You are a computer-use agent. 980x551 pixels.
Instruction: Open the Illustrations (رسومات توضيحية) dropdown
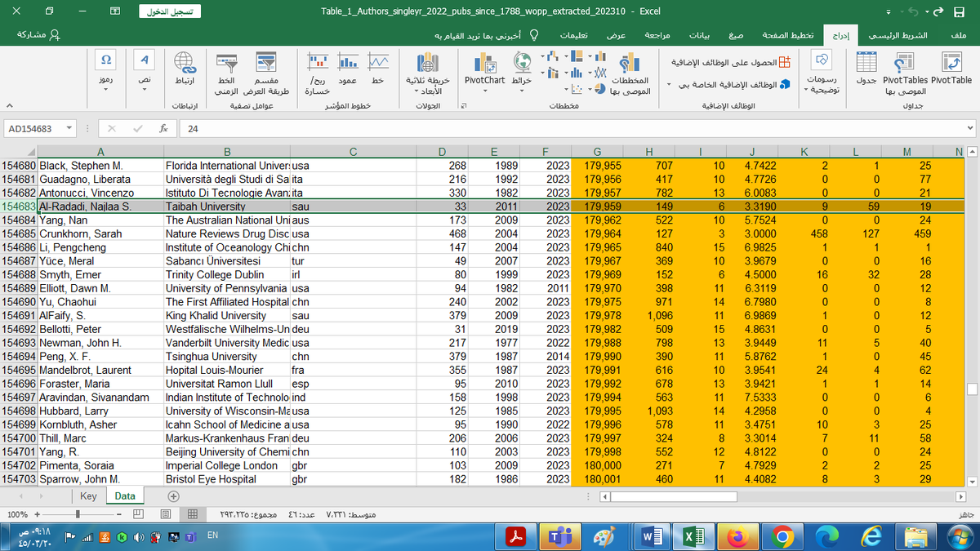[x=822, y=73]
